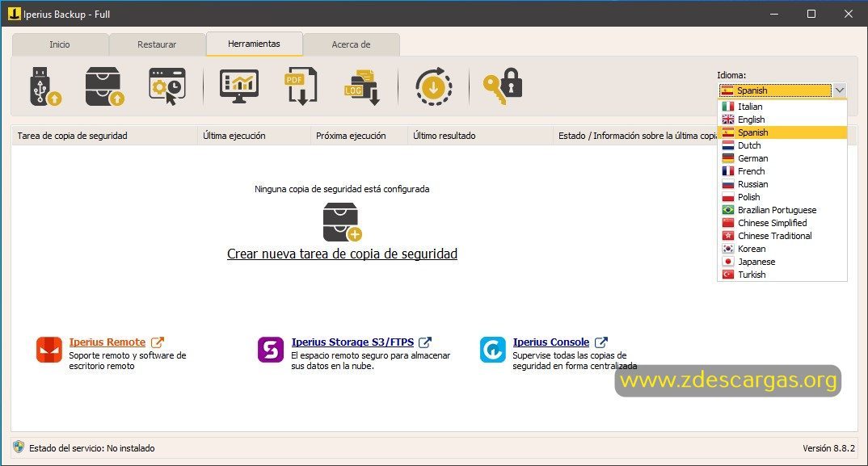Viewport: 868px width, 466px height.
Task: Switch to the Restaurar tab
Action: pyautogui.click(x=157, y=44)
